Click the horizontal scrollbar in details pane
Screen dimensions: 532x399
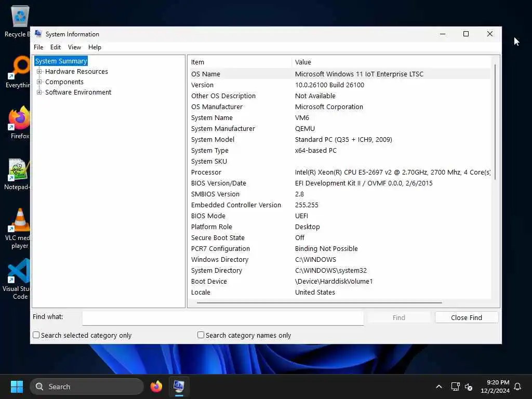click(x=320, y=302)
